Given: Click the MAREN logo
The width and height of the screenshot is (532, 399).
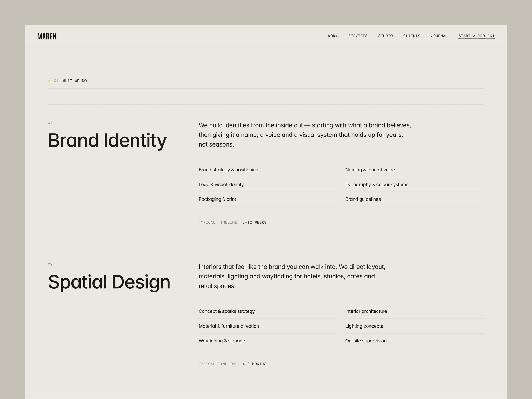Looking at the screenshot, I should click(47, 36).
